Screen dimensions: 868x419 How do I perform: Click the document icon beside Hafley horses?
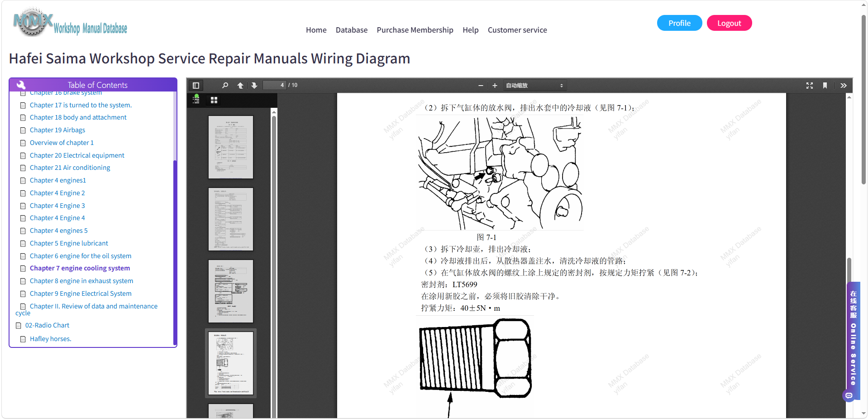pos(23,339)
